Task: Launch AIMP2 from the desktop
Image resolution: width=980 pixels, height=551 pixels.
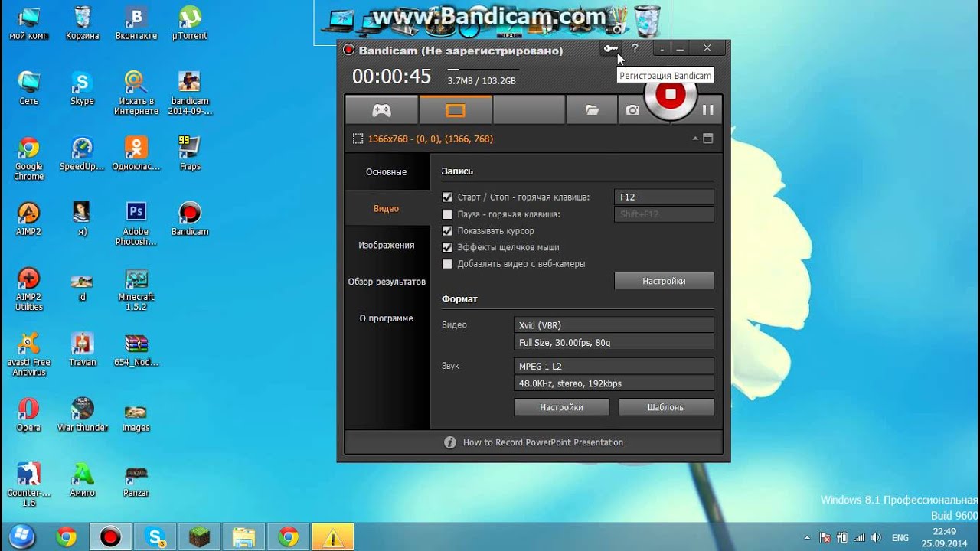Action: [29, 218]
